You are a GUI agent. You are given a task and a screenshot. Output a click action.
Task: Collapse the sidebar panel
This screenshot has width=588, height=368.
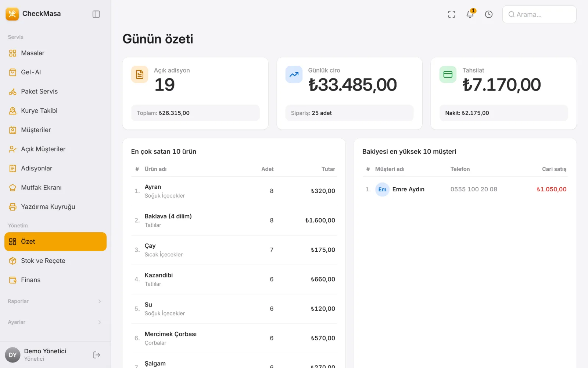pyautogui.click(x=96, y=14)
